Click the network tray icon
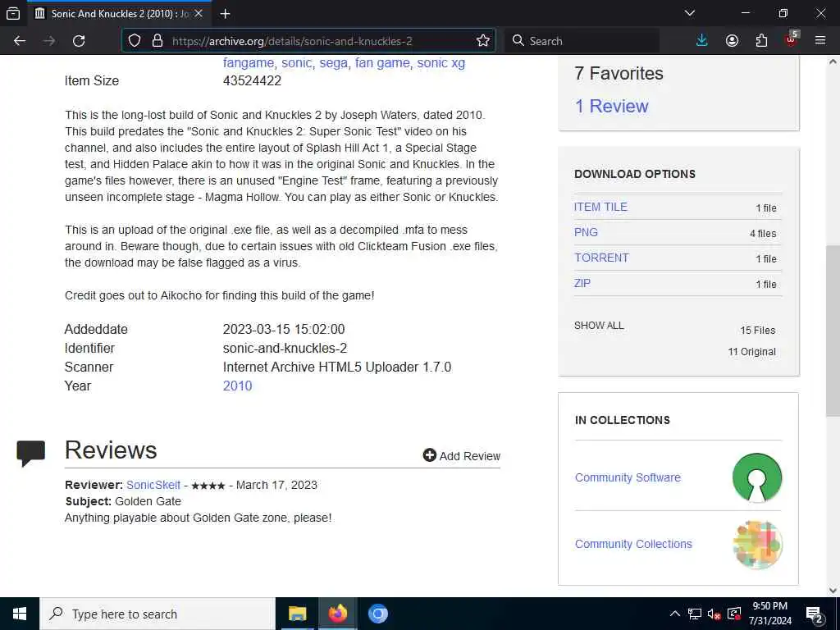 (x=694, y=614)
